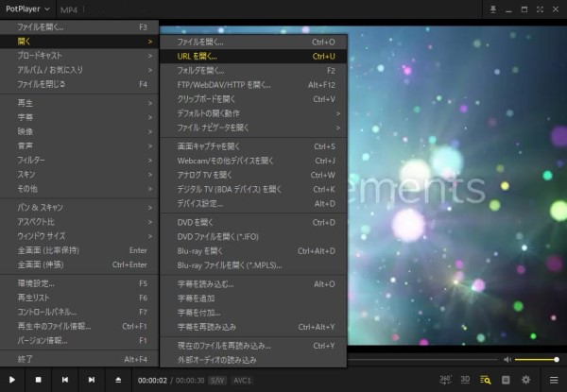The width and height of the screenshot is (567, 392).
Task: Open the PotPlayer main menu dropdown
Action: coord(27,9)
